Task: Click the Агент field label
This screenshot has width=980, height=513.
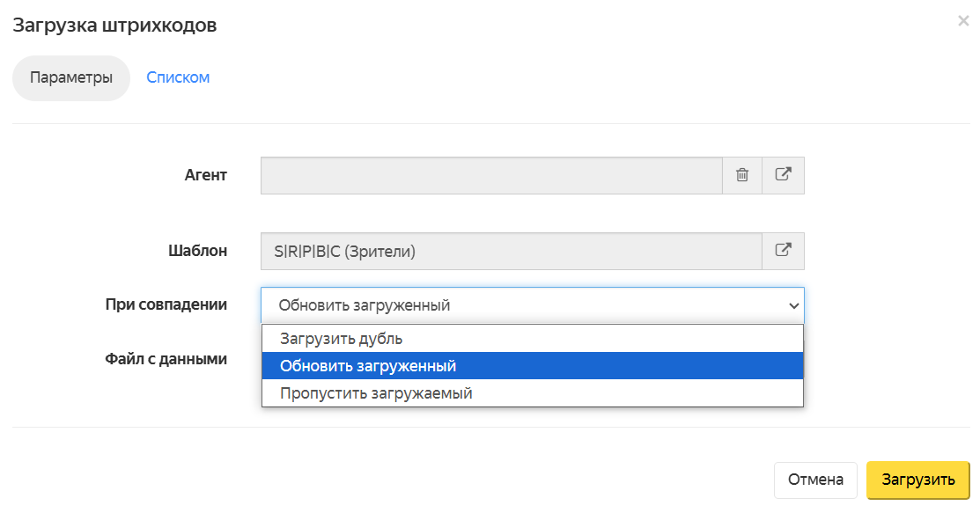Action: (x=206, y=175)
